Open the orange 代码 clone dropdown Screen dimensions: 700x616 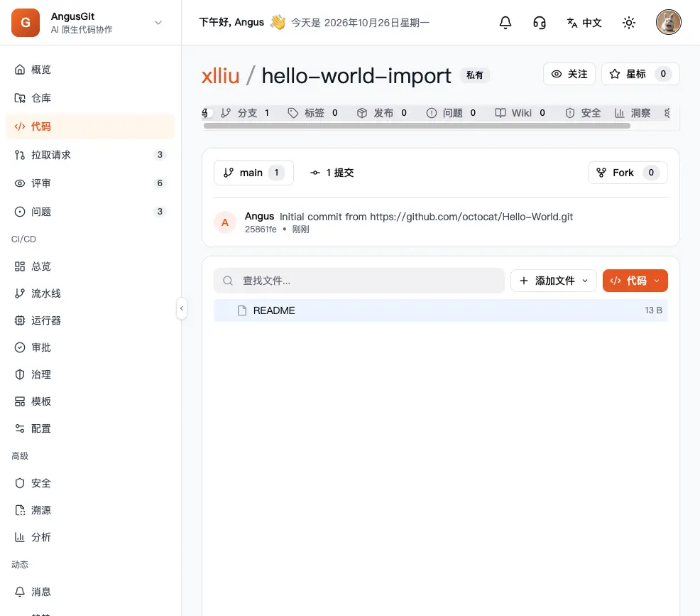pos(635,281)
